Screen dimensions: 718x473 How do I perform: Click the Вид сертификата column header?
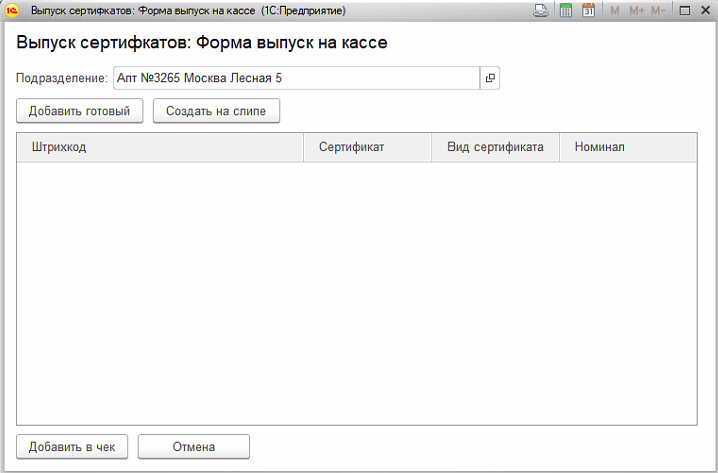tap(495, 147)
